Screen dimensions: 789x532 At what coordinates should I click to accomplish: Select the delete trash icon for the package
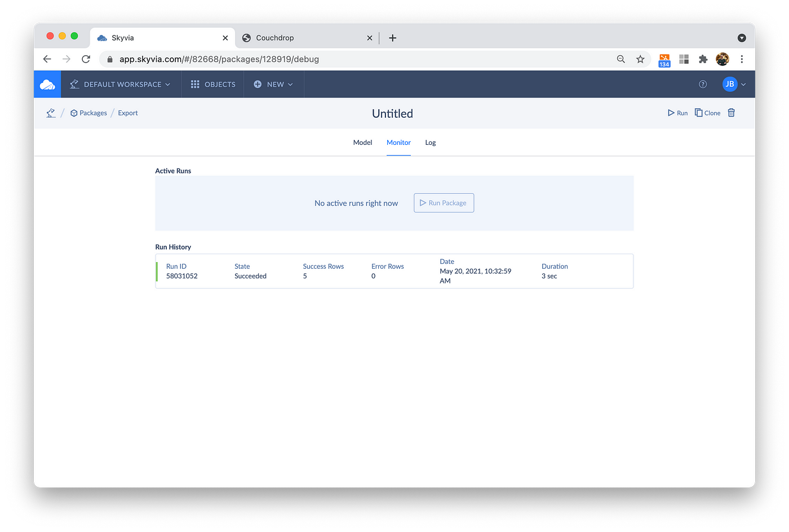point(731,113)
